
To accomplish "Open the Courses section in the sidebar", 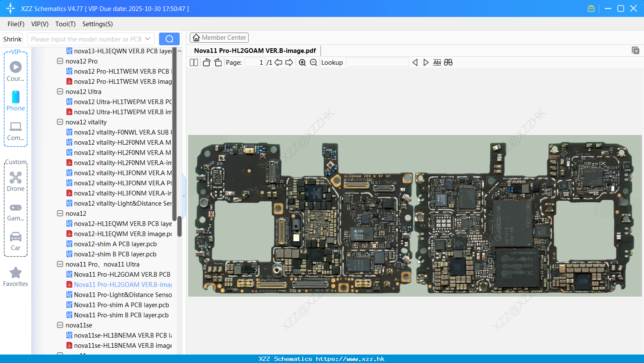I will tap(16, 71).
